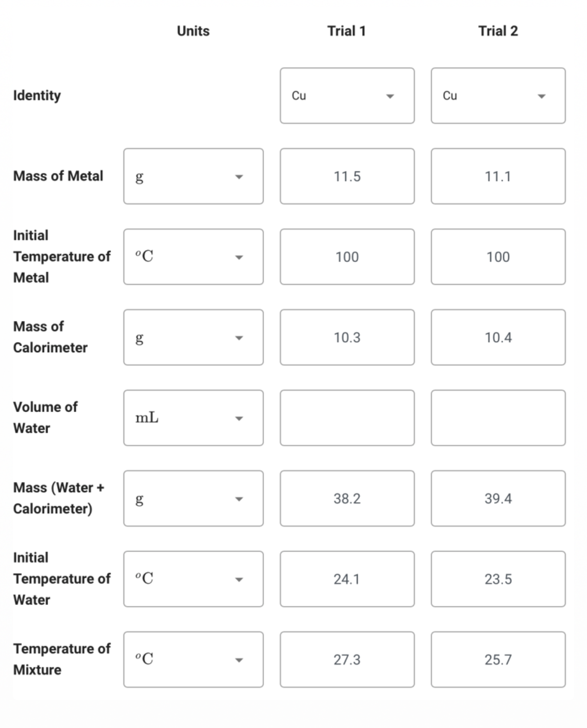The image size is (587, 728).
Task: Open the Identity dropdown for Trial 1
Action: point(346,95)
